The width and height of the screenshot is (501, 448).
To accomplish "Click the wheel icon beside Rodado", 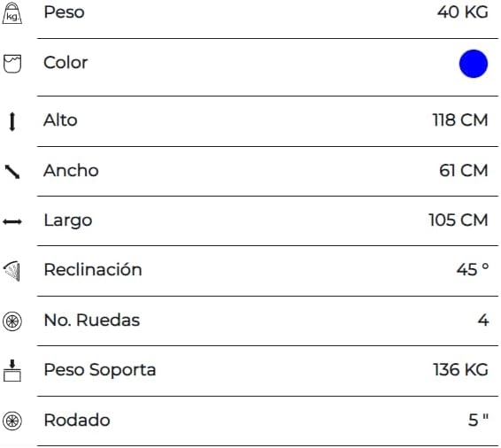I will [12, 421].
